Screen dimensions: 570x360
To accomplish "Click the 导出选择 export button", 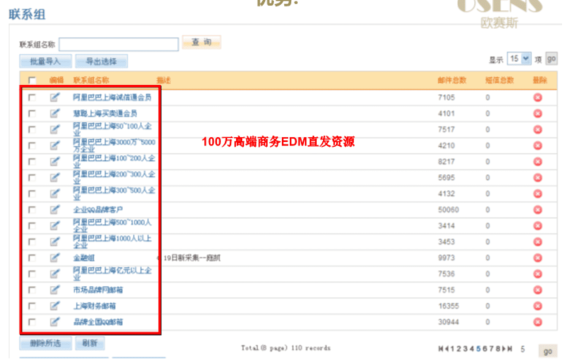I will coord(101,61).
